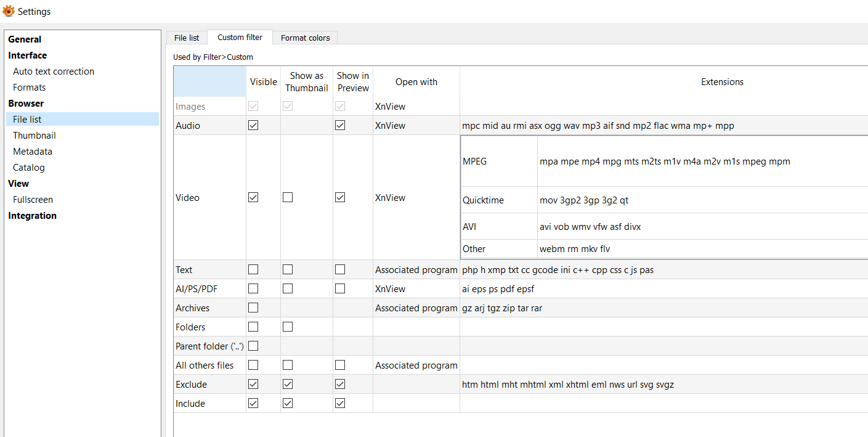Toggle Visible for Parent folder row
This screenshot has height=437, width=868.
253,346
